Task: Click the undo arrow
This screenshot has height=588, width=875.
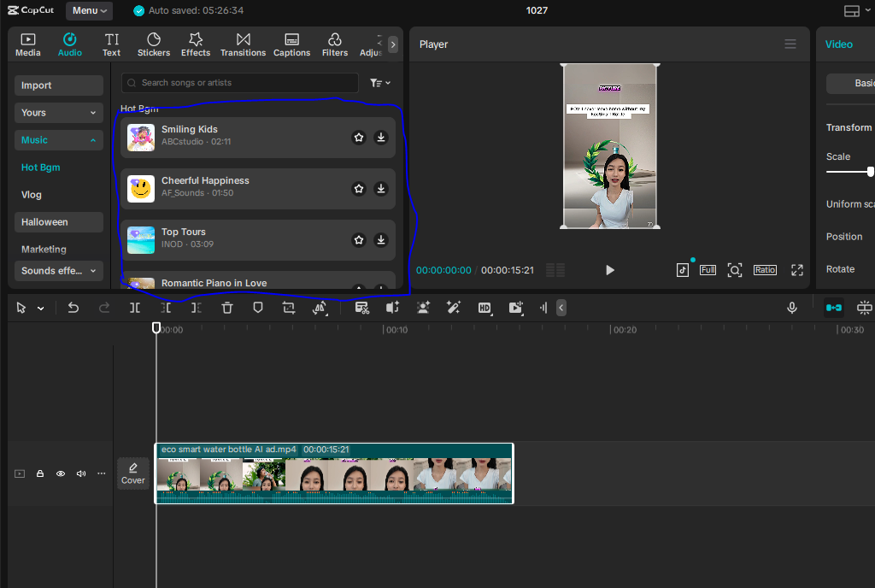Action: point(73,308)
